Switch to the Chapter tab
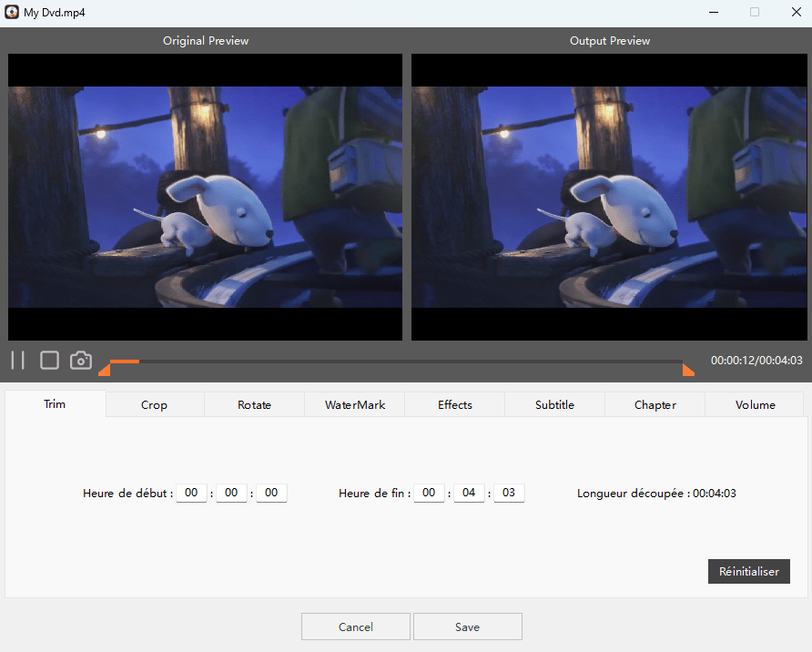This screenshot has width=812, height=652. point(655,404)
